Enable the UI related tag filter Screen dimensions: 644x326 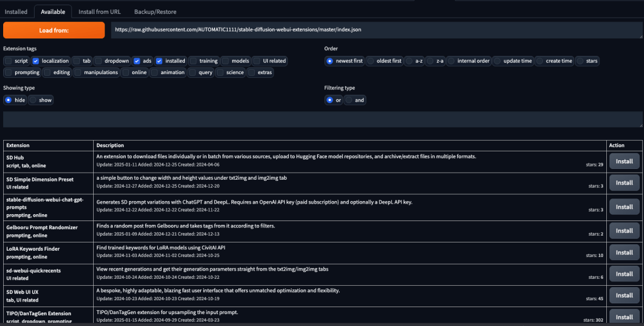(x=257, y=61)
